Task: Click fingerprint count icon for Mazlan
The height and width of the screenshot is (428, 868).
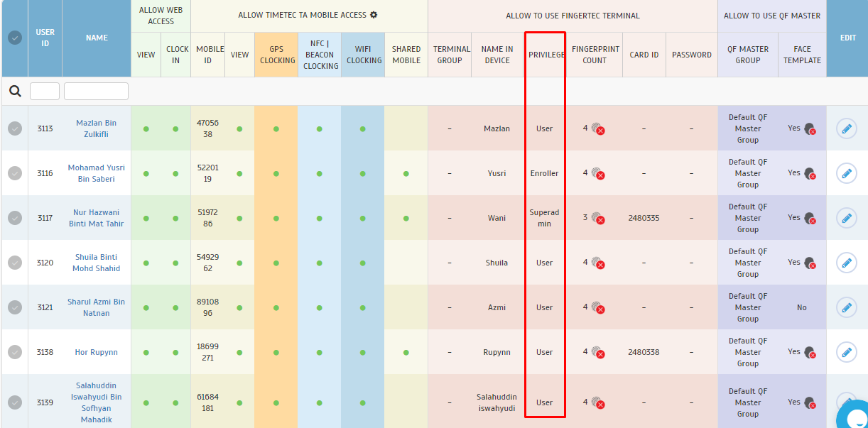Action: coord(597,128)
